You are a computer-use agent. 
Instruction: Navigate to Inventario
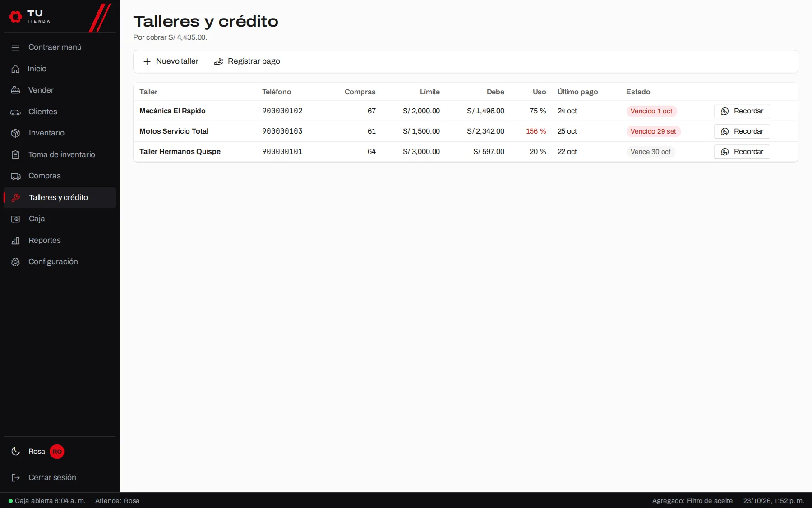pyautogui.click(x=60, y=133)
